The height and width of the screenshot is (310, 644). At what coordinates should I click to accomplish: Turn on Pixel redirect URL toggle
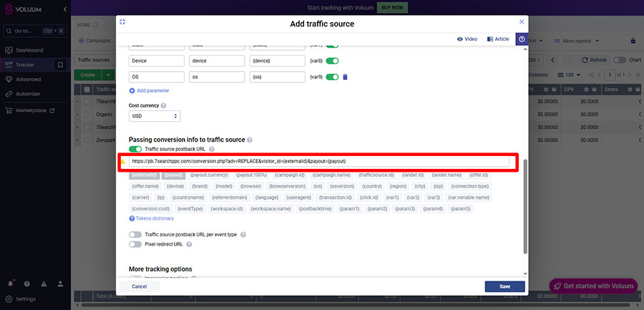click(135, 244)
